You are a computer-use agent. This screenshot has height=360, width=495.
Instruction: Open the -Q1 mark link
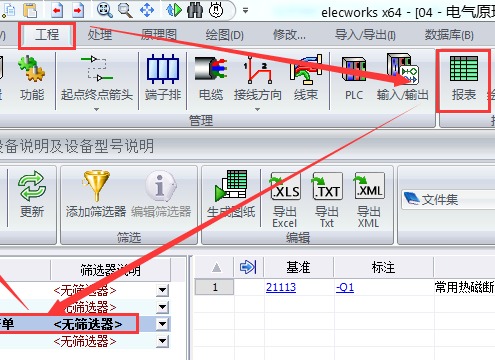(345, 287)
